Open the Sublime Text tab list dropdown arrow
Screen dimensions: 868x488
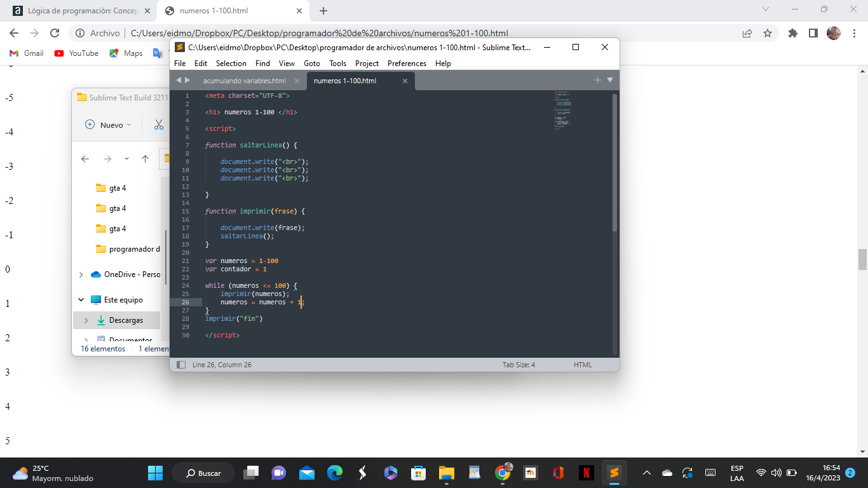pyautogui.click(x=610, y=80)
